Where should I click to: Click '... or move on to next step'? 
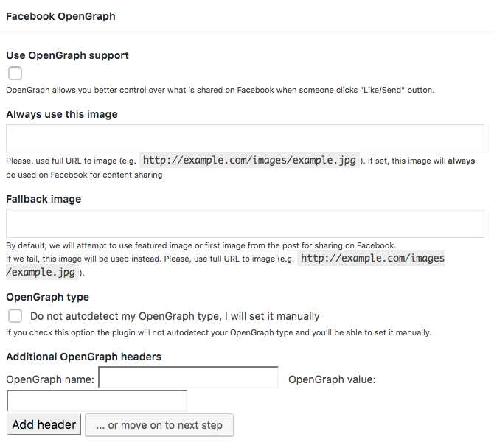tap(159, 425)
